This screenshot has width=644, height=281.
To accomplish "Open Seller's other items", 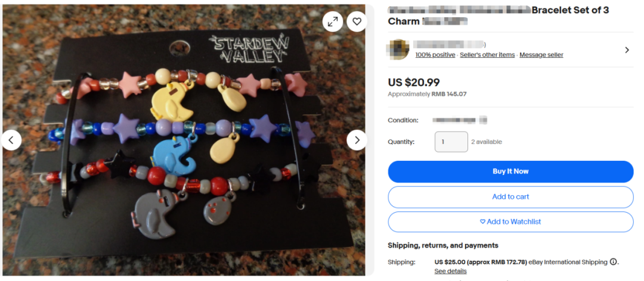I will [487, 55].
